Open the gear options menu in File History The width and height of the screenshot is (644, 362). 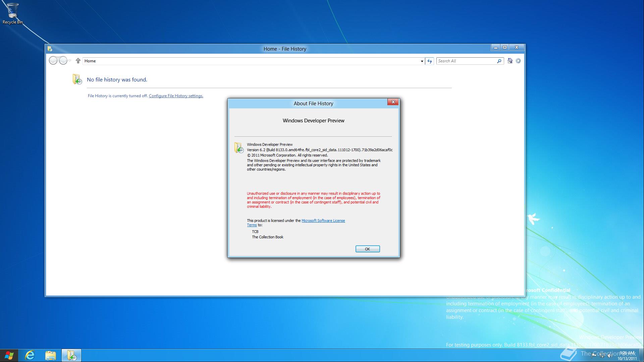[x=518, y=61]
